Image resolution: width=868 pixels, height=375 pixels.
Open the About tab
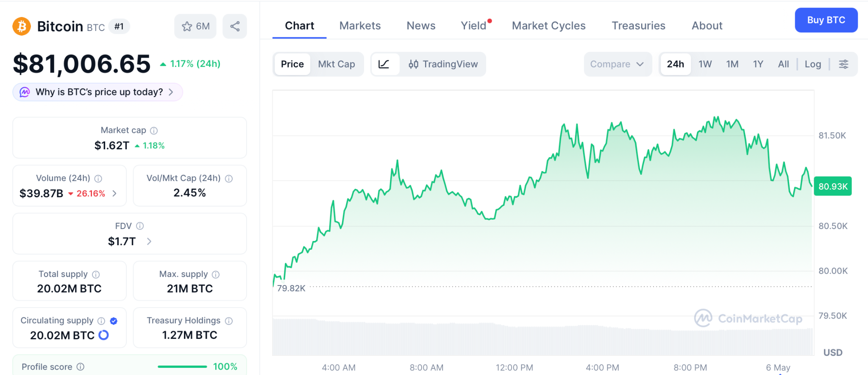pyautogui.click(x=707, y=25)
